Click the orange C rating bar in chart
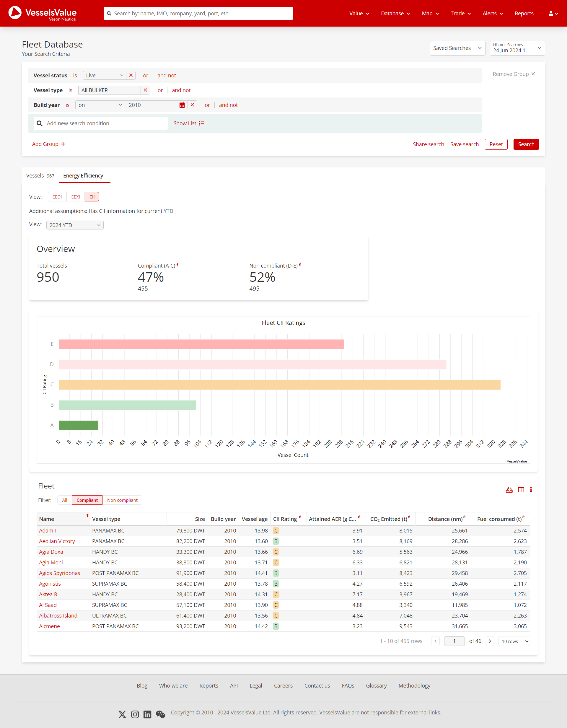 click(x=279, y=385)
